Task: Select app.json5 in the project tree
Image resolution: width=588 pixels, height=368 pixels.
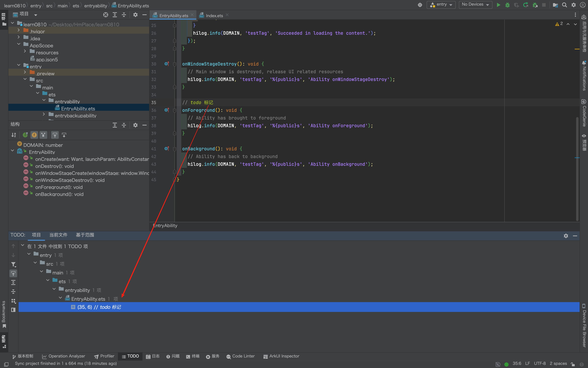Action: pos(47,60)
